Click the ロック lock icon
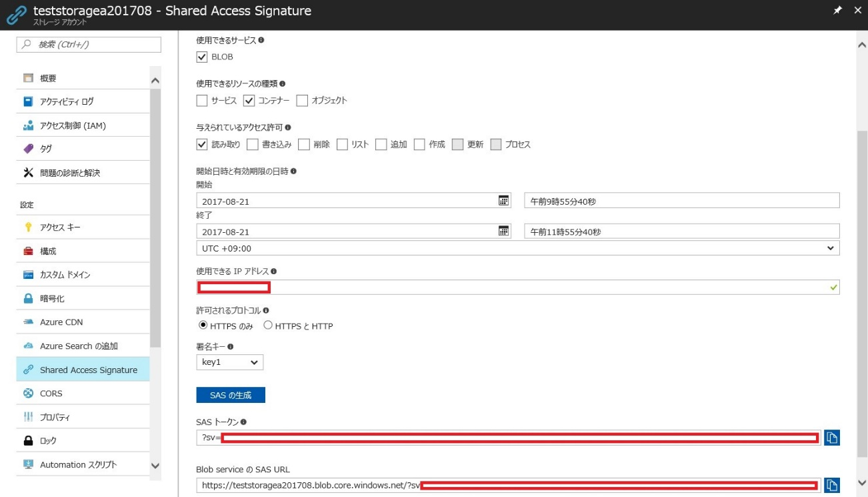 point(28,441)
